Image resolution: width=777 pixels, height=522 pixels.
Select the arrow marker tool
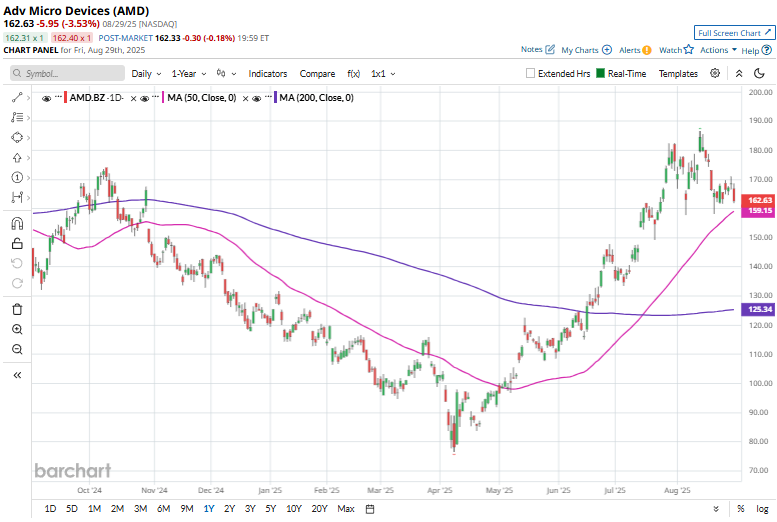click(x=17, y=158)
